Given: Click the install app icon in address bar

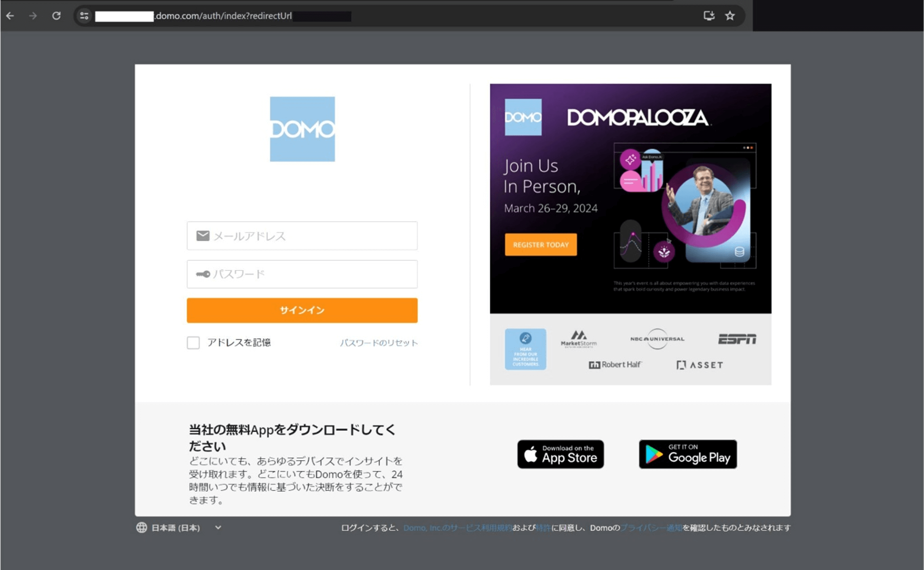Looking at the screenshot, I should (x=708, y=16).
